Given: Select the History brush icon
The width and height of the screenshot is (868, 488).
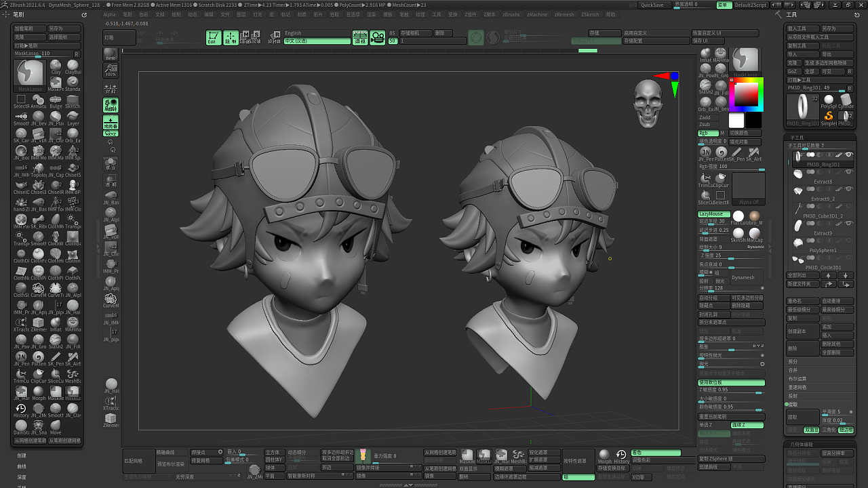Looking at the screenshot, I should click(x=21, y=409).
